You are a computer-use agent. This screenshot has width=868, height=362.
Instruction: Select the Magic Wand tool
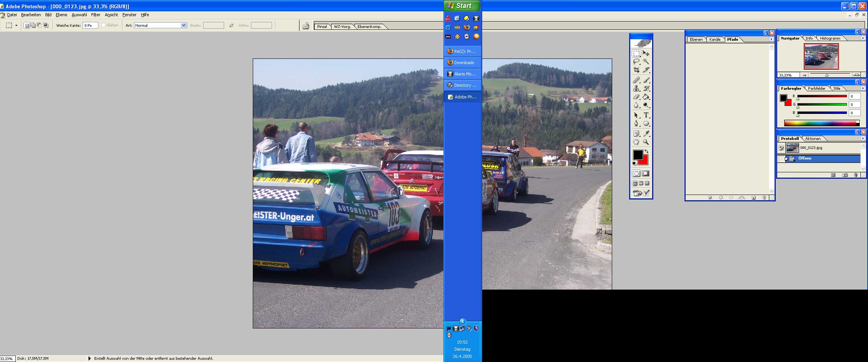pos(646,62)
